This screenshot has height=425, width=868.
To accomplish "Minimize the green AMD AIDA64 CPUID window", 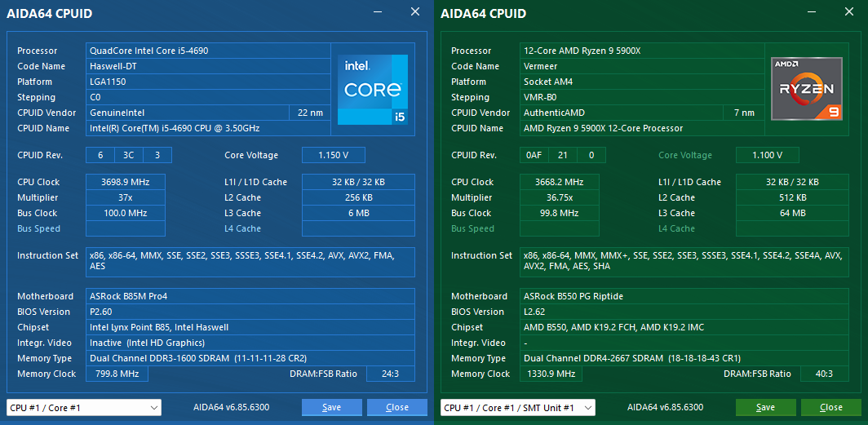I will 812,11.
